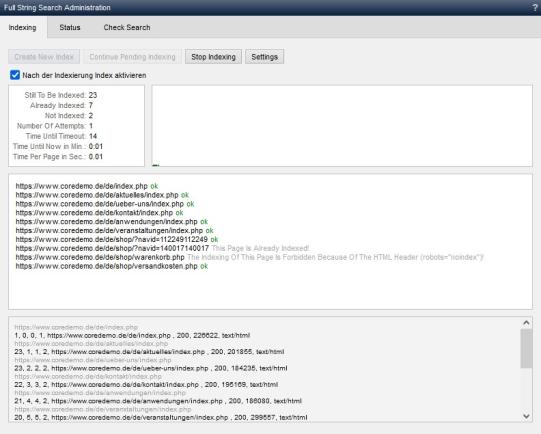Click the de/index.php ok result line

click(87, 186)
